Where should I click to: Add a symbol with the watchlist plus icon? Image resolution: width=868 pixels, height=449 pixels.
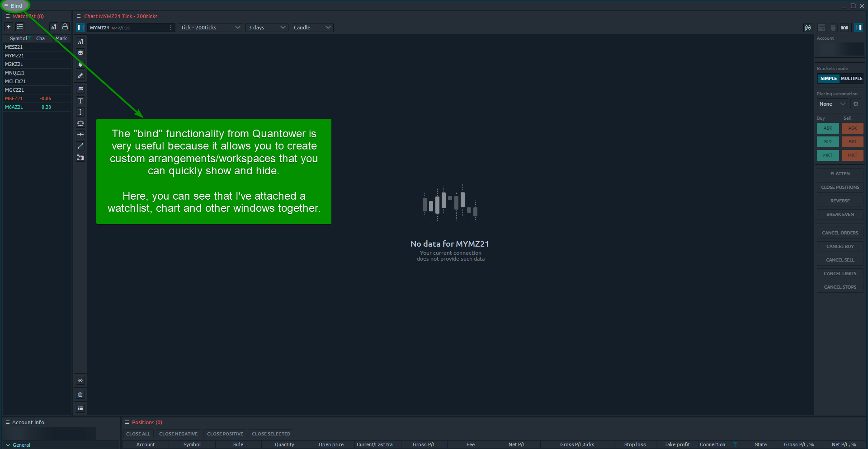coord(9,27)
